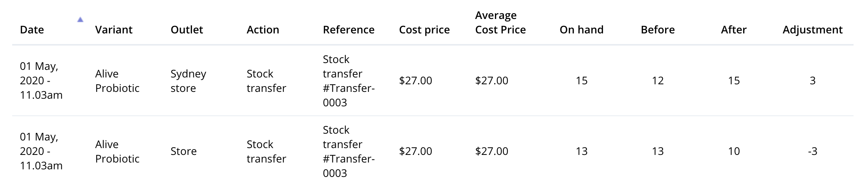
Task: Click the Outlet column header
Action: click(x=187, y=30)
